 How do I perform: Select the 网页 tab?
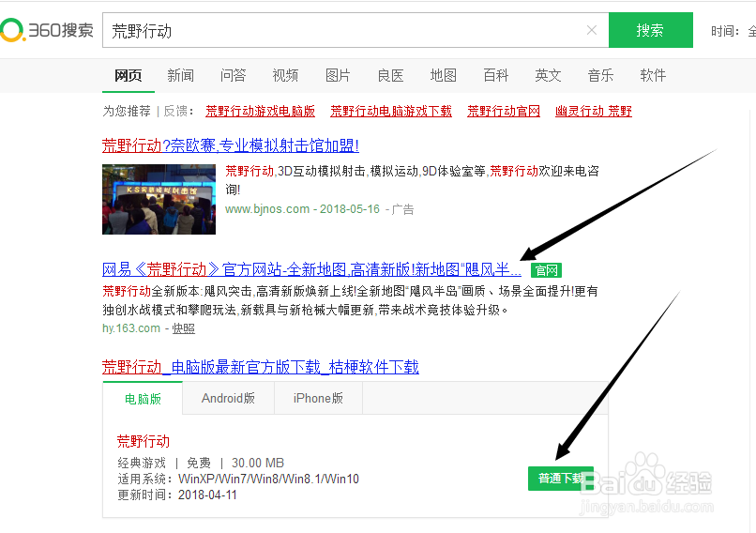(129, 75)
